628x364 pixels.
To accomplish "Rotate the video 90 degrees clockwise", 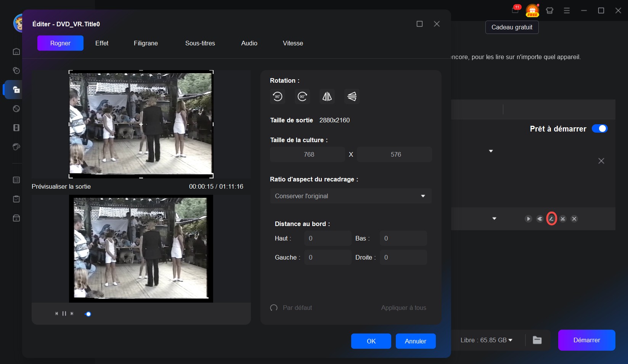I will pyautogui.click(x=302, y=96).
